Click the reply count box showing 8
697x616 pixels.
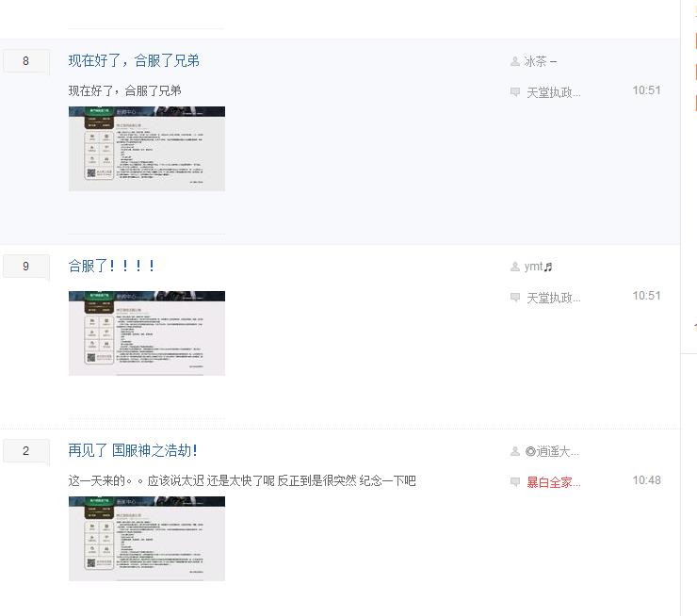coord(25,62)
